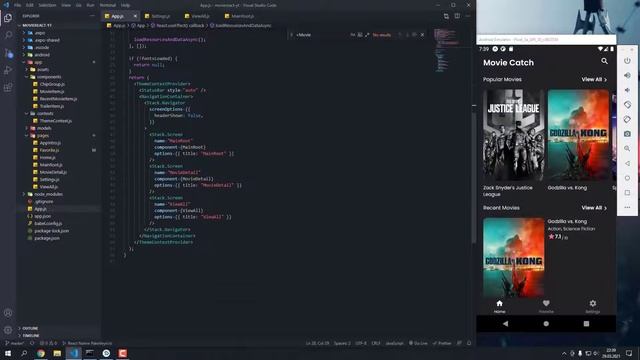Toggle Find in Selection in find widget
This screenshot has height=360, width=640.
pyautogui.click(x=414, y=35)
